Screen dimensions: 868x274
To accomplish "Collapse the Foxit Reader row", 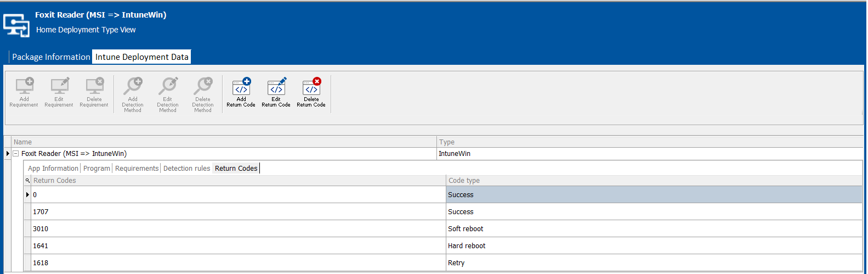I will (x=16, y=154).
